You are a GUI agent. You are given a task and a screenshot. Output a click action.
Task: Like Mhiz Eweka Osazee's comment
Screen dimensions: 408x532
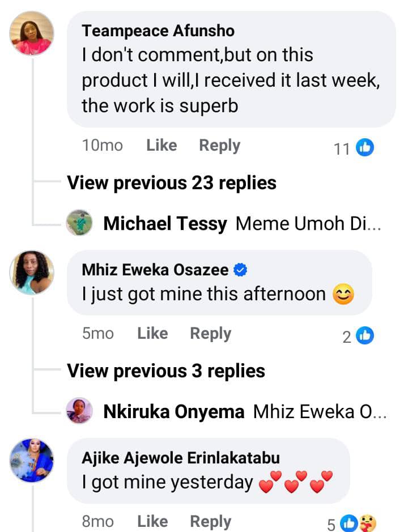(x=152, y=334)
